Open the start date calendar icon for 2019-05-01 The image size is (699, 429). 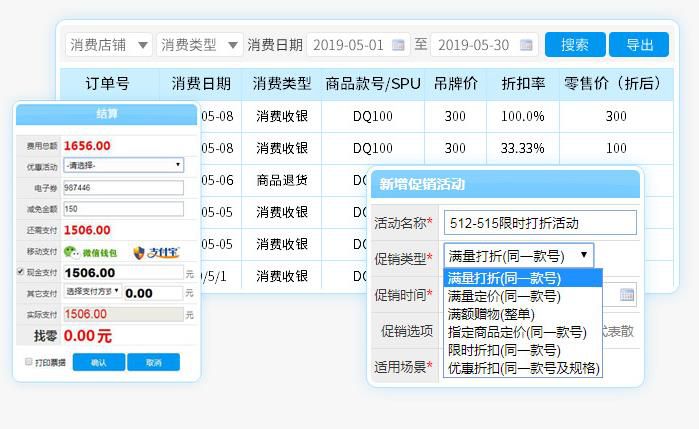pos(398,45)
